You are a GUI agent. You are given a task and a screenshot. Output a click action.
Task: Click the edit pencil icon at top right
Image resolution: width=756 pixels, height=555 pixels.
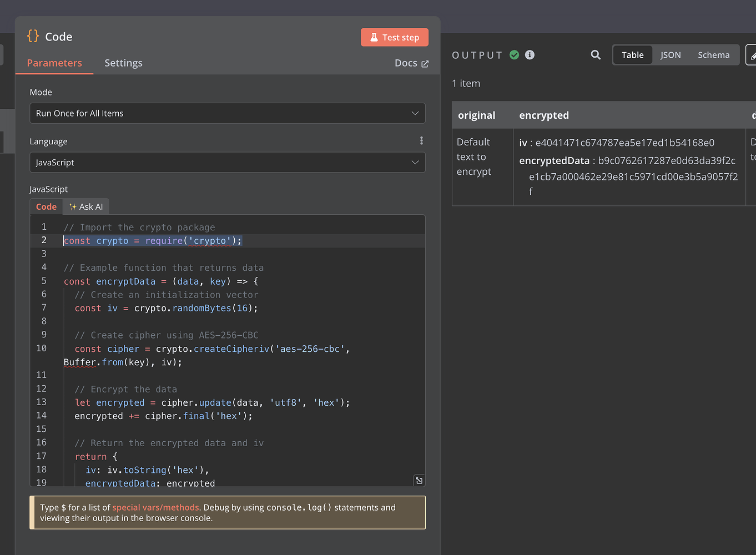click(x=752, y=55)
